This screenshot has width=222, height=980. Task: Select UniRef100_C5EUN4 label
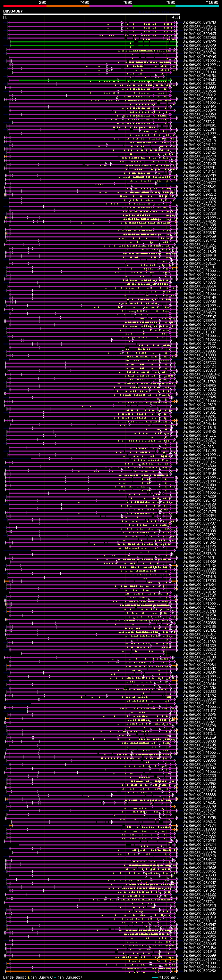(199, 129)
